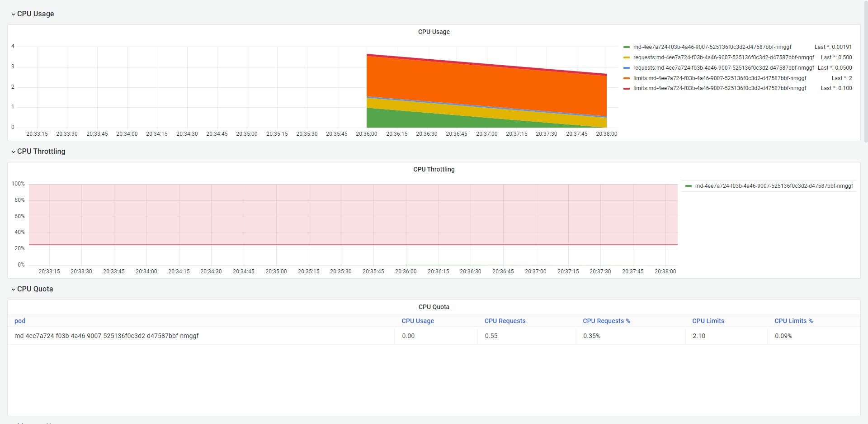Click the red 25% threshold line in throttling chart
Viewport: 868px width, 424px height.
[353, 245]
